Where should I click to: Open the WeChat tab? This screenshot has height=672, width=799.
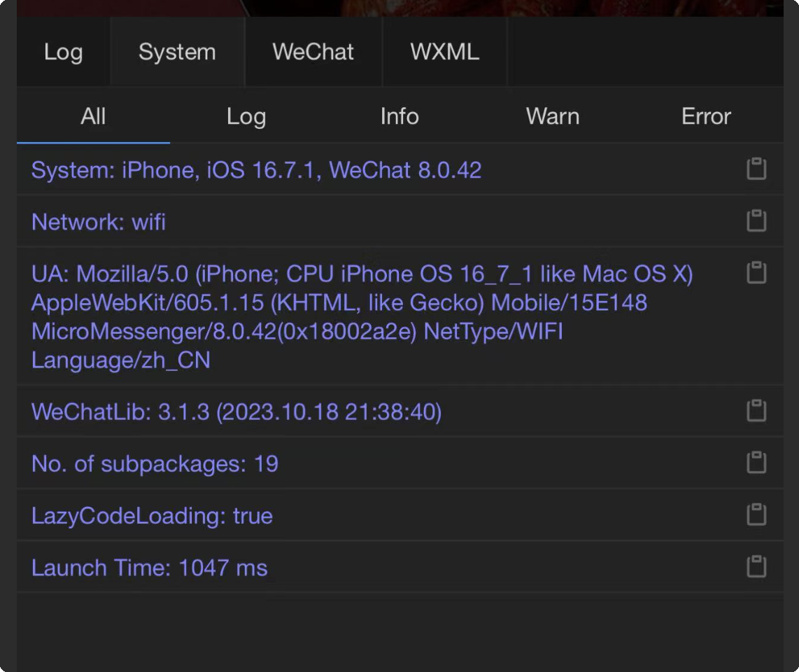pos(313,52)
